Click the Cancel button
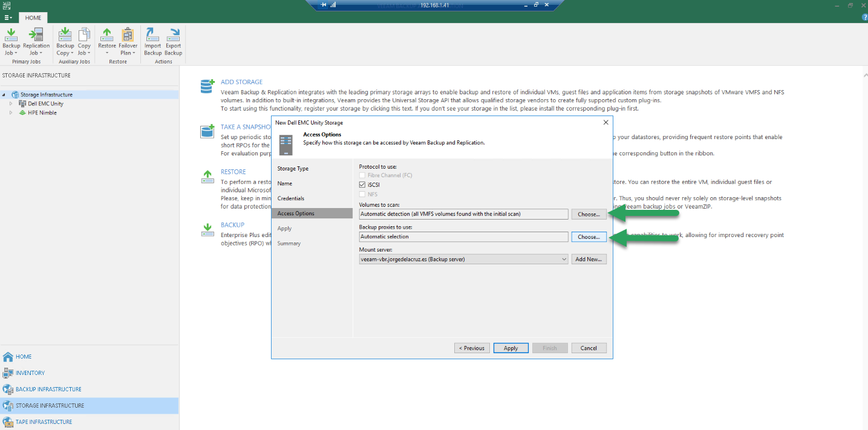The height and width of the screenshot is (430, 868). (x=589, y=348)
